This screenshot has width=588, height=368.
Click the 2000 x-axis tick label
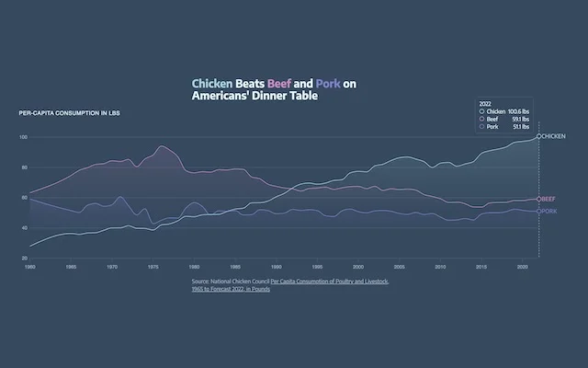click(x=358, y=267)
